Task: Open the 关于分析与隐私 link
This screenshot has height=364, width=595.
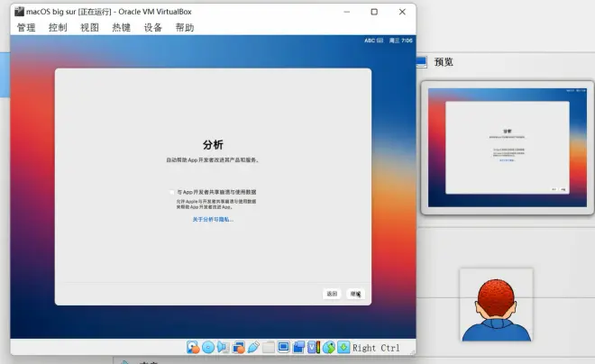Action: [213, 220]
